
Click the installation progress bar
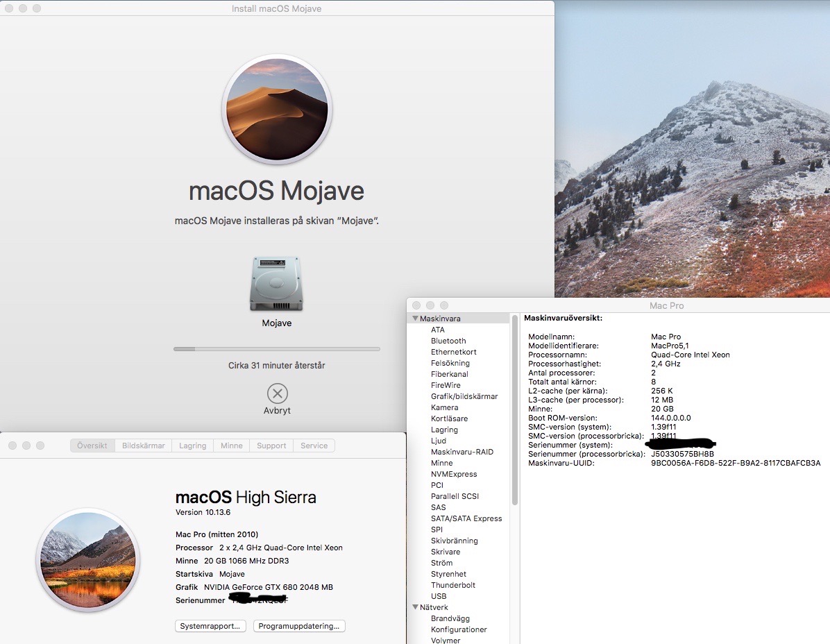pyautogui.click(x=277, y=349)
